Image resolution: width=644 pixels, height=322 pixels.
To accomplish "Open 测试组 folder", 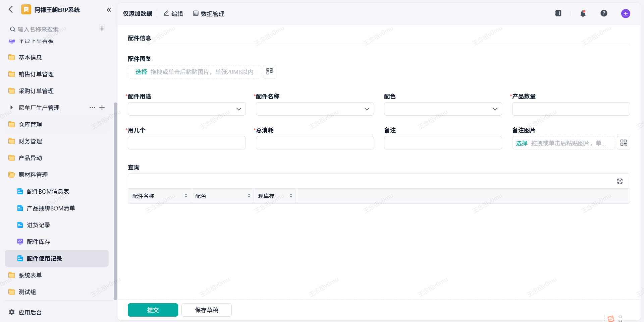I will 57,292.
